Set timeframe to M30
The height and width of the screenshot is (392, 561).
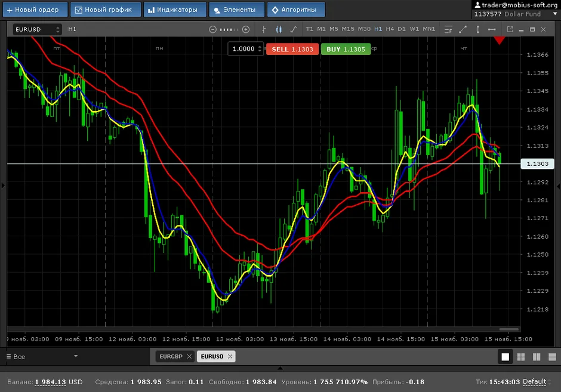(364, 29)
